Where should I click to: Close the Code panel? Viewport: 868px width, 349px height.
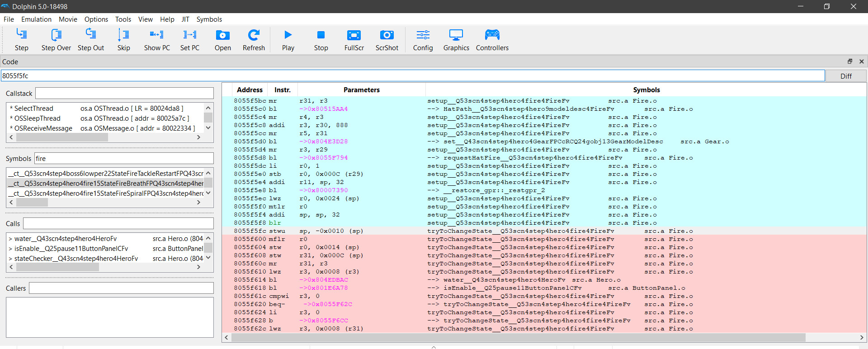(861, 61)
